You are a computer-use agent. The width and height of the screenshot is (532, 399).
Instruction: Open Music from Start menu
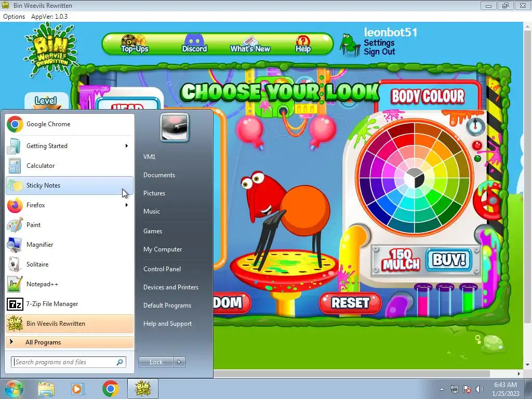(x=152, y=211)
